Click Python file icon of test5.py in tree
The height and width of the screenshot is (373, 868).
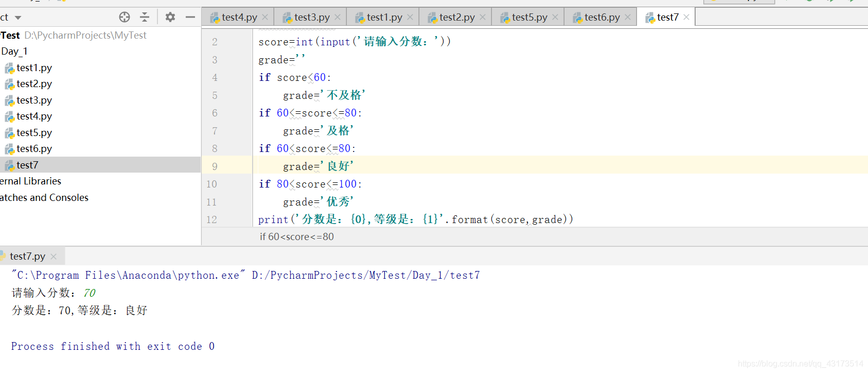pos(10,133)
